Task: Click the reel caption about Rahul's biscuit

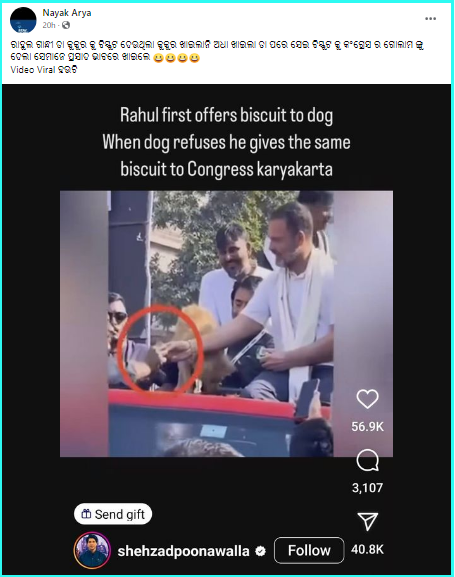Action: 226,142
